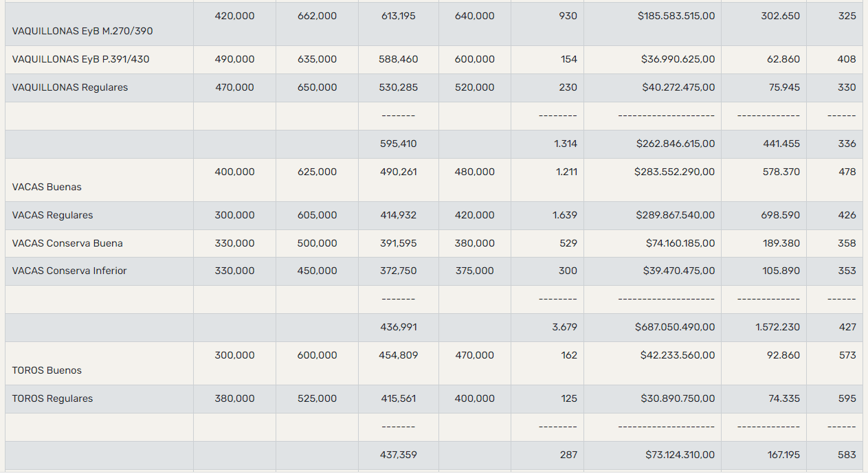Click the $185.583.515,00 amount cell
The height and width of the screenshot is (476, 868).
676,16
